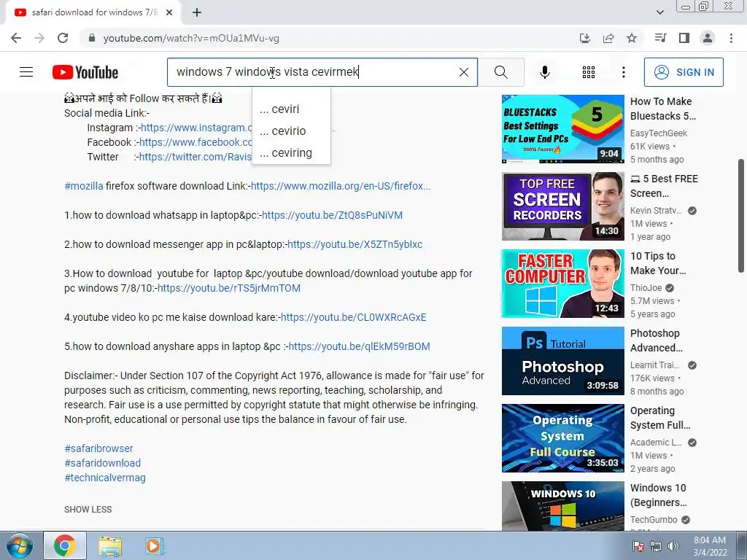Open the volume speaker tray icon
This screenshot has height=560, width=747.
pyautogui.click(x=673, y=545)
